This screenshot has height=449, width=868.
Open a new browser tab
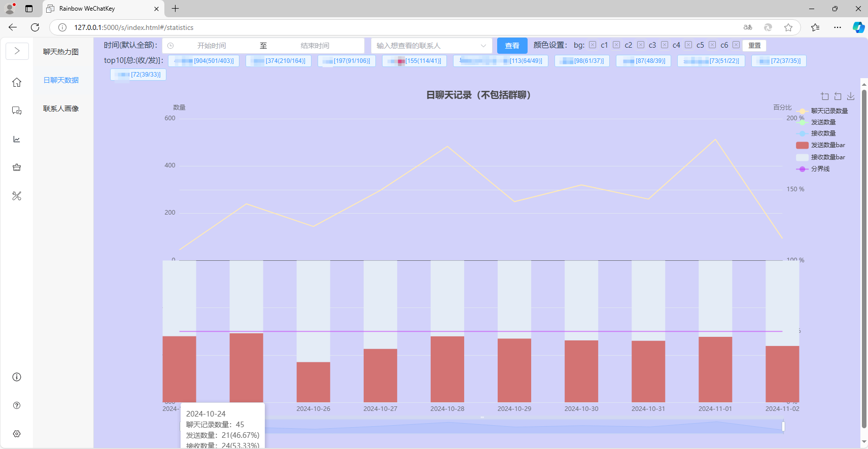(176, 9)
